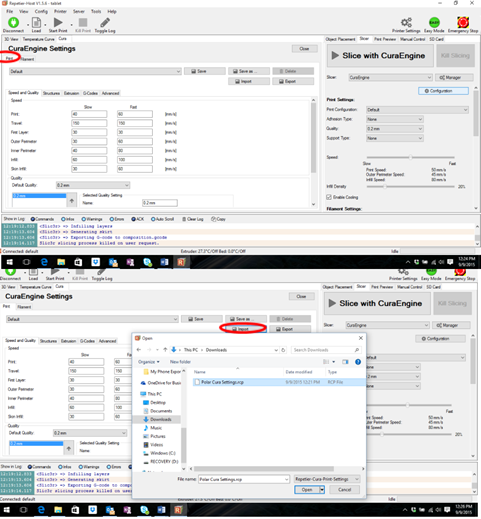Viewport: 481px width, 519px height.
Task: Hit the red Emergency Stop icon in upper screenshot
Action: tap(463, 22)
